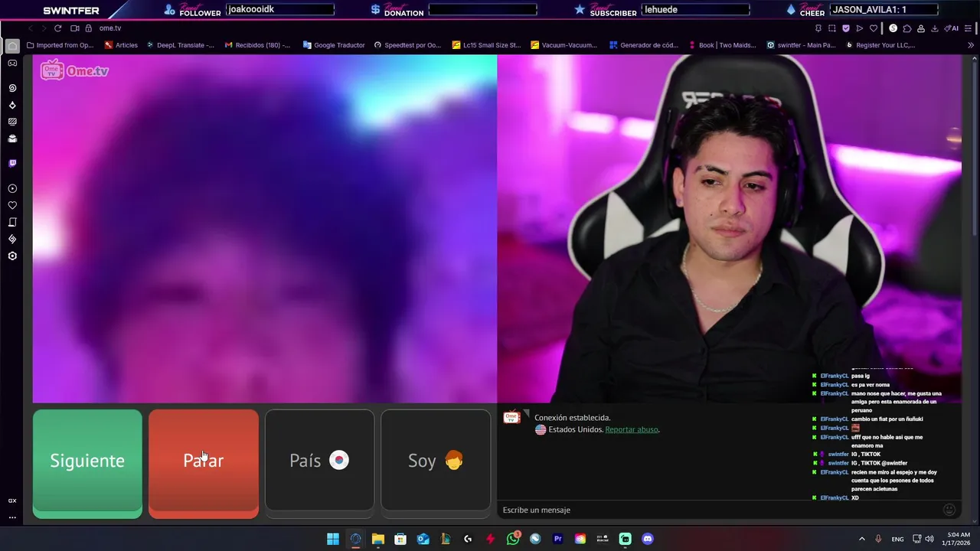
Task: Open the emoji picker in chat box
Action: coord(949,510)
